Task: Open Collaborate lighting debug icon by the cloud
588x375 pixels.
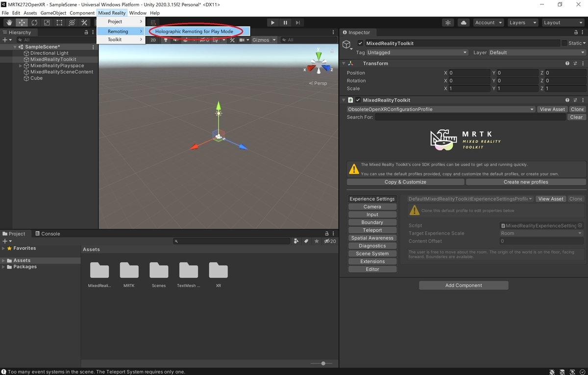Action: tap(448, 23)
